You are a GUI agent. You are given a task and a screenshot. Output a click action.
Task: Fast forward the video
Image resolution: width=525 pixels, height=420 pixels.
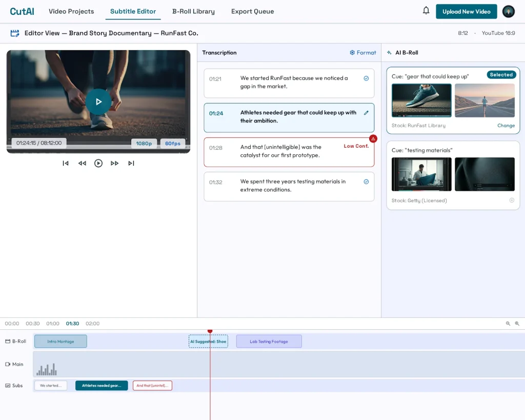(x=114, y=164)
